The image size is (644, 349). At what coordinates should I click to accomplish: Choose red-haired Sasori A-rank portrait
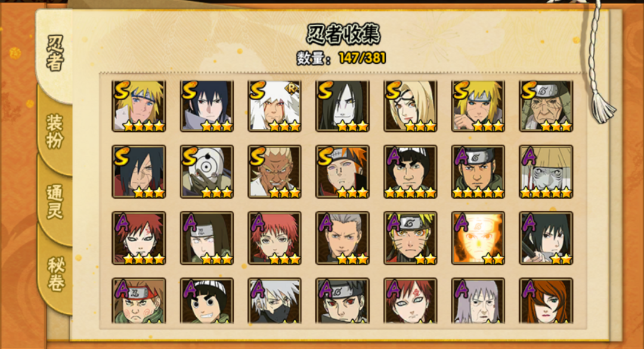click(274, 238)
